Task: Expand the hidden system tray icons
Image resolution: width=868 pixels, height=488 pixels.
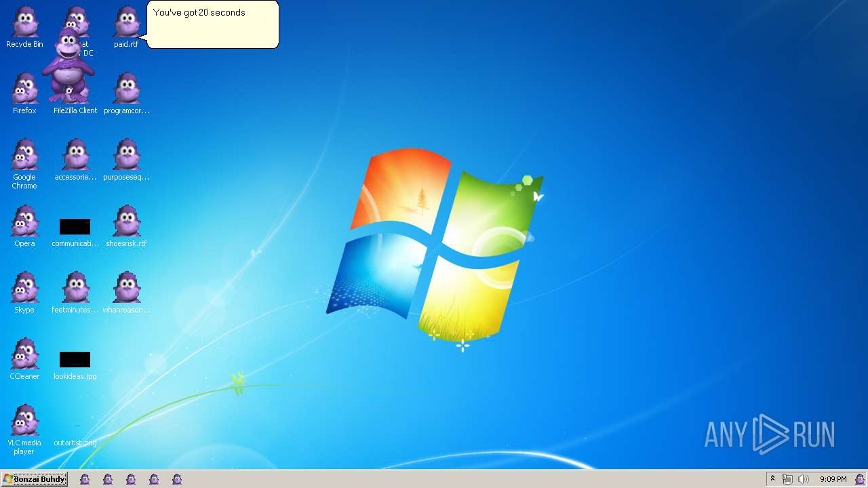Action: (772, 479)
